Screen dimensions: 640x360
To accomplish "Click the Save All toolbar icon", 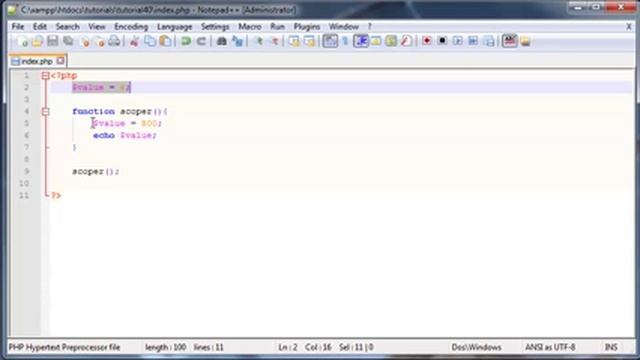I will click(x=68, y=41).
